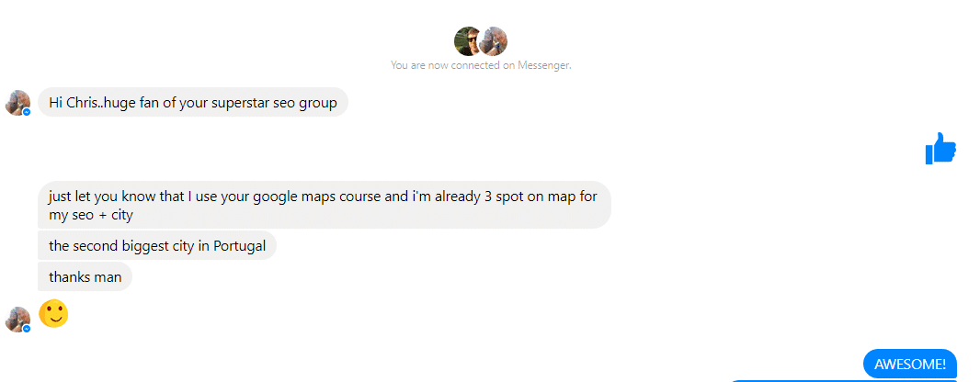The height and width of the screenshot is (382, 980).
Task: Click the right profile picture at top center
Action: coord(495,41)
